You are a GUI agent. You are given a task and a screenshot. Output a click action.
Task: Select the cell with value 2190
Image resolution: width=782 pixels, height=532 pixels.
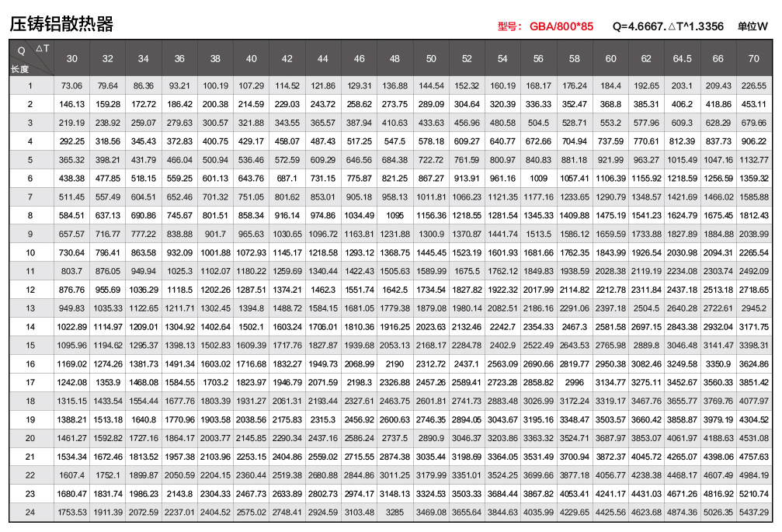(394, 363)
